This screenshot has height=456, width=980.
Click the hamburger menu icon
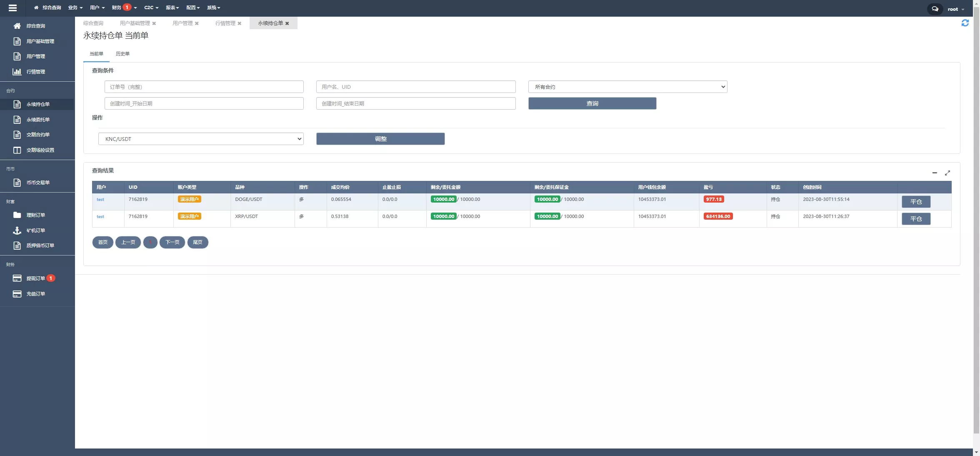[12, 8]
